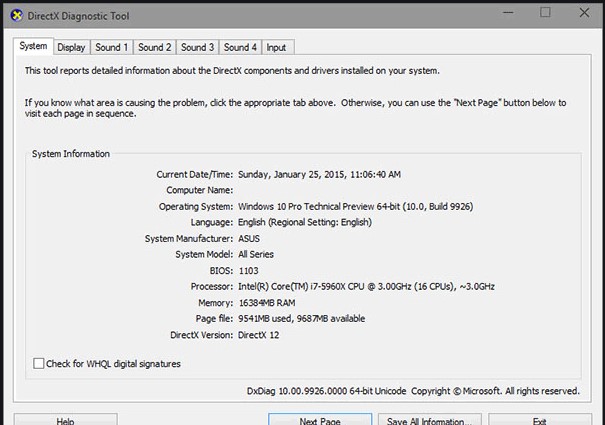Click the Exit button
The width and height of the screenshot is (605, 425).
[x=540, y=420]
